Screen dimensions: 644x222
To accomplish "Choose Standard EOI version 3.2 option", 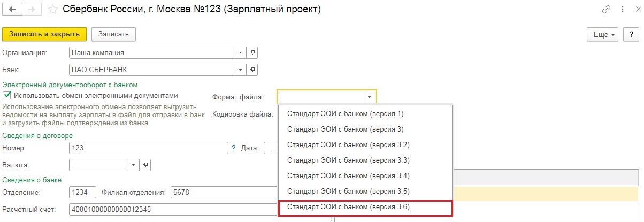I will 348,144.
